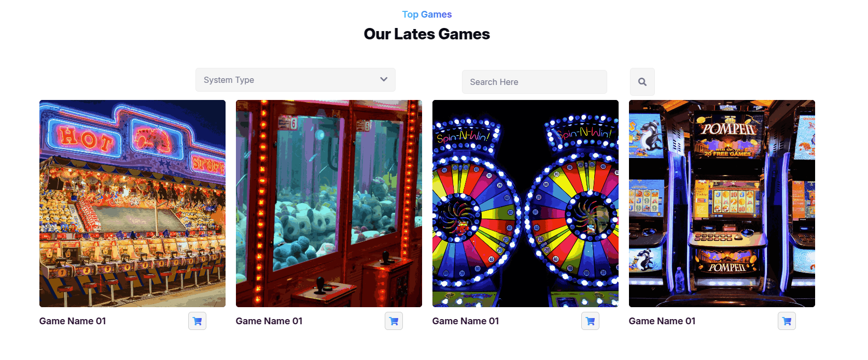The width and height of the screenshot is (868, 360).
Task: Focus the Search Here input field
Action: (x=535, y=82)
